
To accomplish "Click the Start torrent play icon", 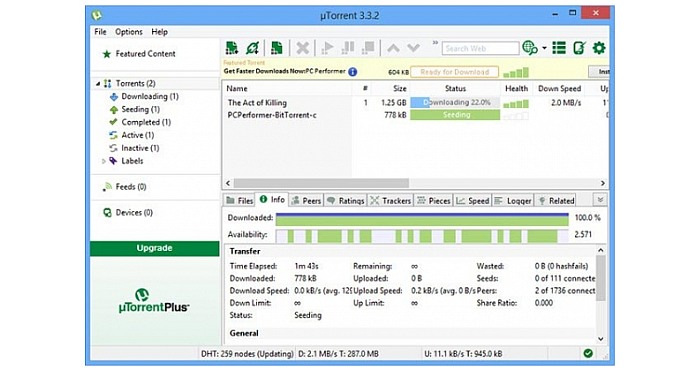I will [328, 48].
